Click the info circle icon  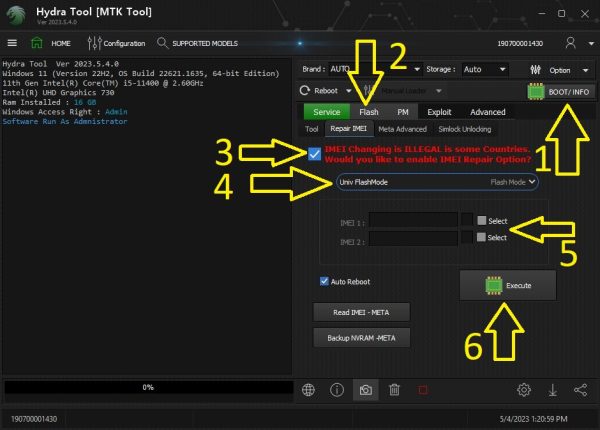click(337, 390)
